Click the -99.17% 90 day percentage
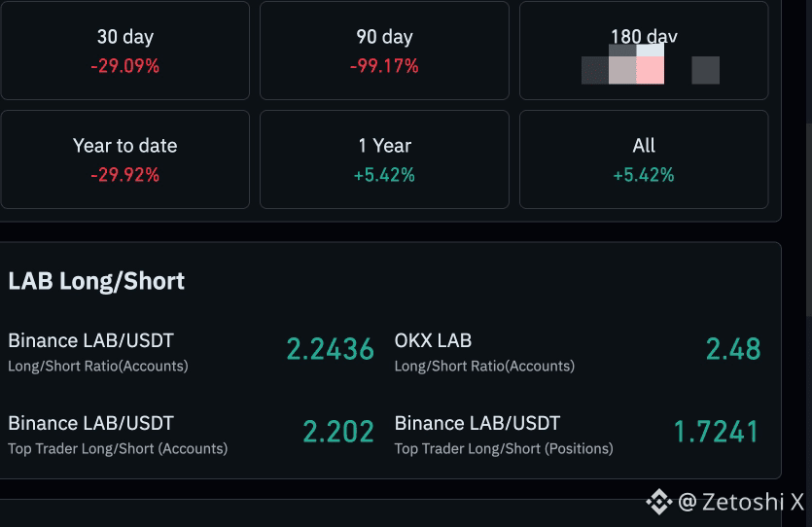 coord(384,66)
